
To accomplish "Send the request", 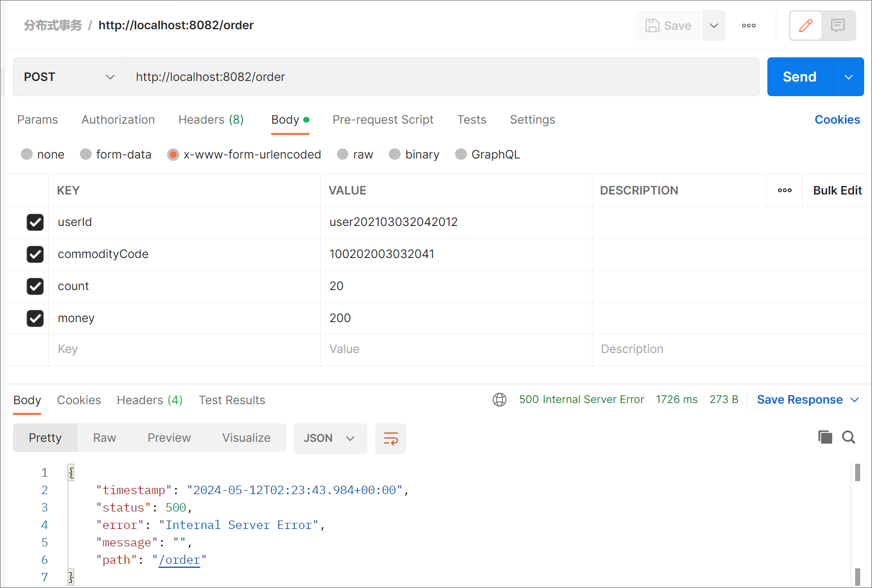I will pyautogui.click(x=799, y=77).
